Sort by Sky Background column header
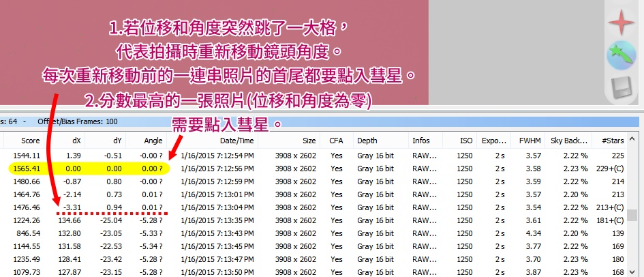Viewport: 644px width, 277px height. coord(569,141)
